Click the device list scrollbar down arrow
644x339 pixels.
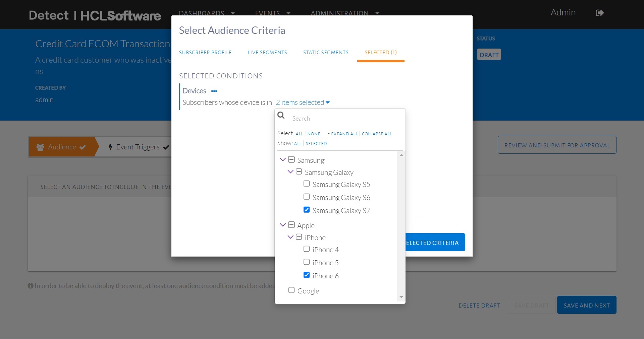pyautogui.click(x=401, y=297)
